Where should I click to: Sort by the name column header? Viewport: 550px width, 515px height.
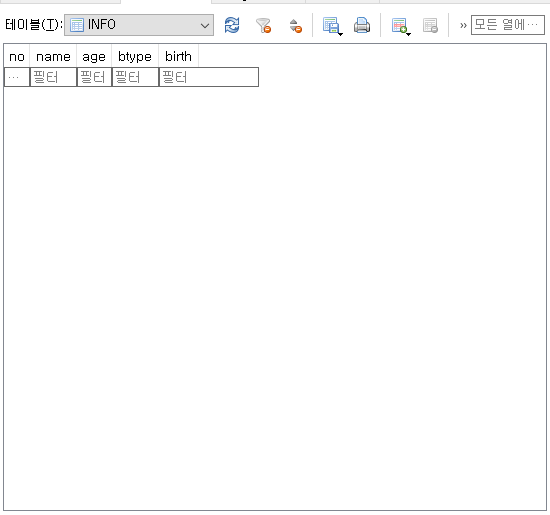[x=53, y=56]
